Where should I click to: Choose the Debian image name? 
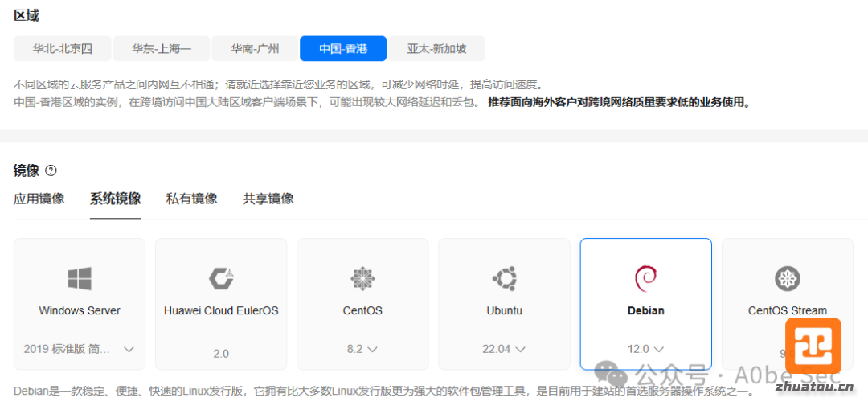coord(645,310)
